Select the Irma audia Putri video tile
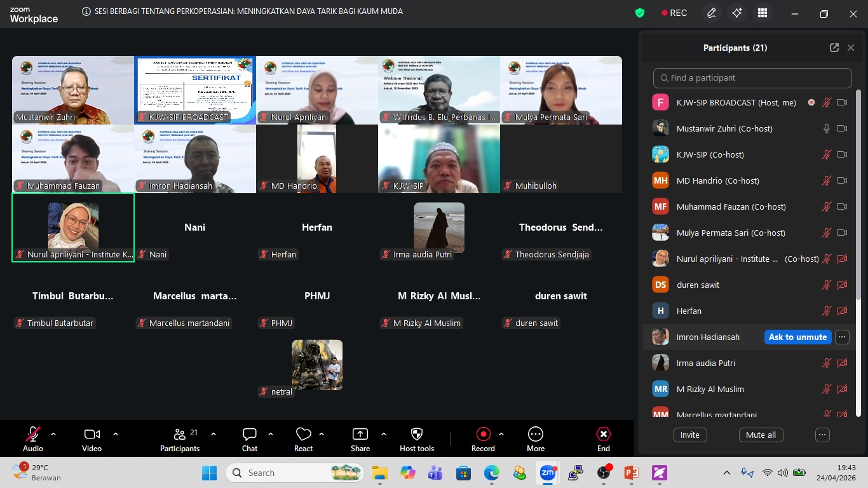 click(x=439, y=227)
